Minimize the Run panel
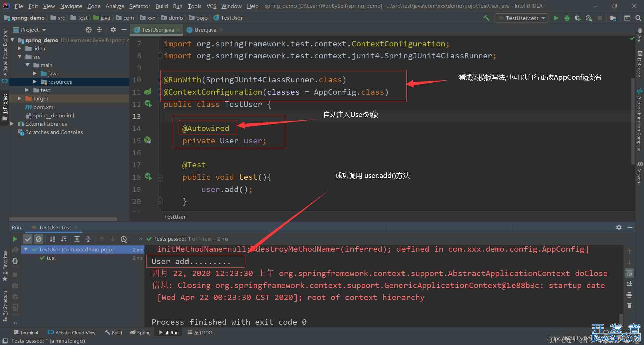The image size is (644, 345). 630,227
